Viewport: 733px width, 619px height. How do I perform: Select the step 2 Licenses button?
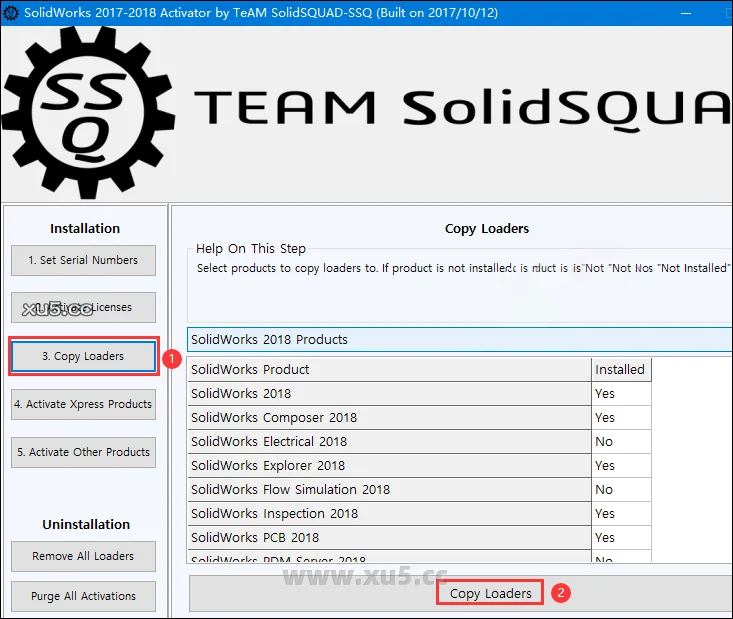(x=84, y=308)
